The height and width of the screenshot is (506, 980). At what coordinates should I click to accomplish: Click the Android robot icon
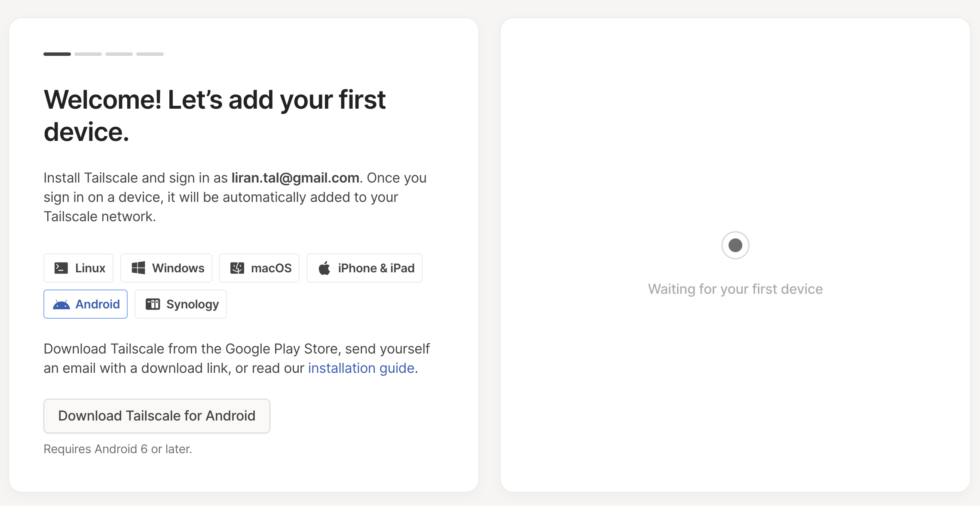[x=61, y=305]
